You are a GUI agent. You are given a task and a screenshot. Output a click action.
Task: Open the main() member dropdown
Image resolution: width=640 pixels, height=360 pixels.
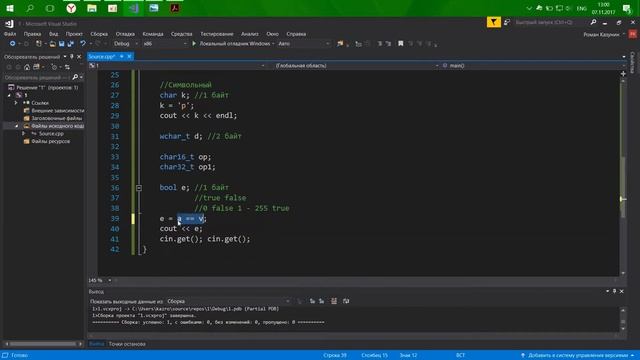pos(533,66)
